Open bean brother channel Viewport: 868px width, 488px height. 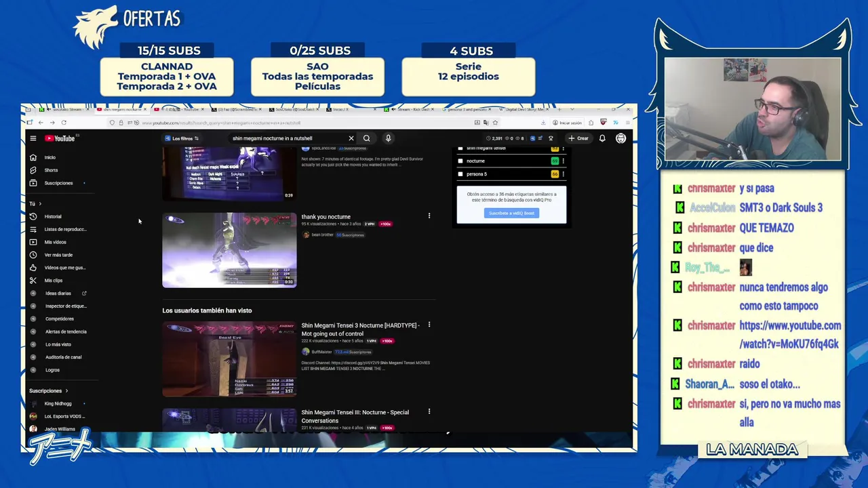[x=322, y=235]
